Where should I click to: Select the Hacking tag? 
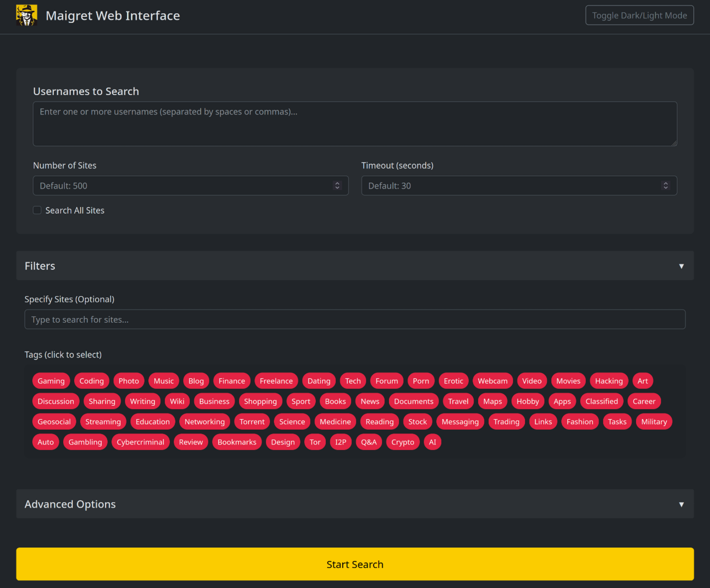(608, 380)
